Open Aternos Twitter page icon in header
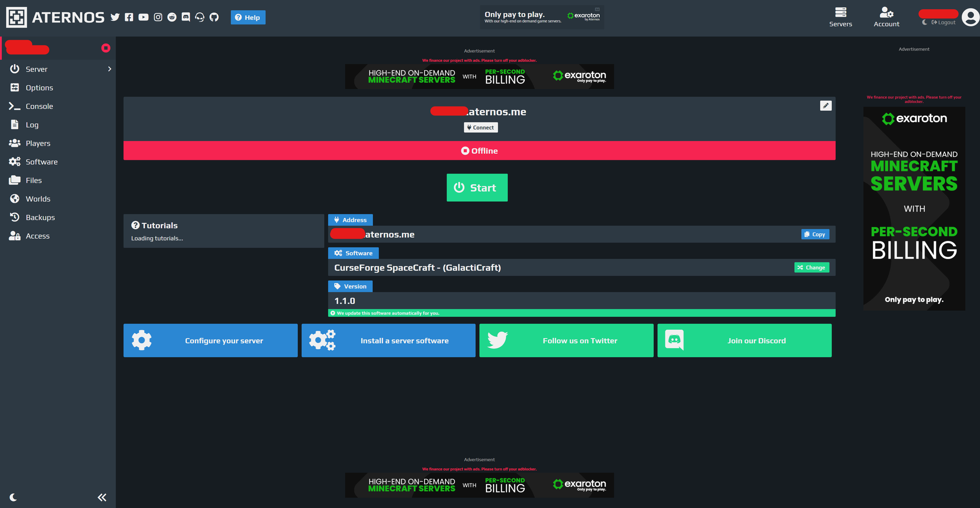Image resolution: width=980 pixels, height=508 pixels. (x=115, y=17)
